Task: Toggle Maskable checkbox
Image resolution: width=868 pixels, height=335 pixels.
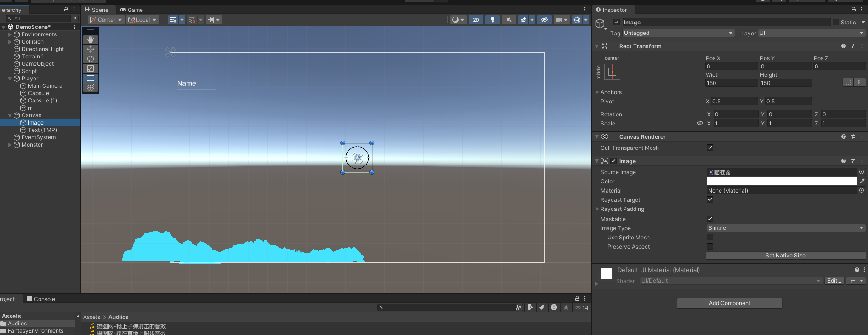Action: click(710, 219)
